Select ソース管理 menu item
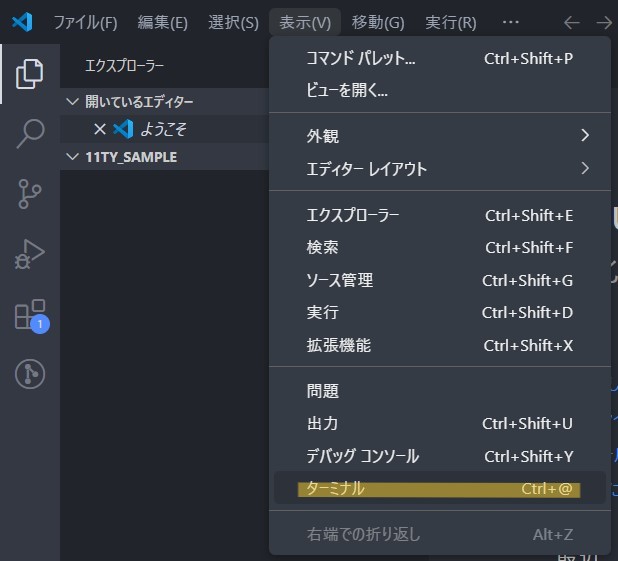Image resolution: width=618 pixels, height=561 pixels. [x=440, y=280]
